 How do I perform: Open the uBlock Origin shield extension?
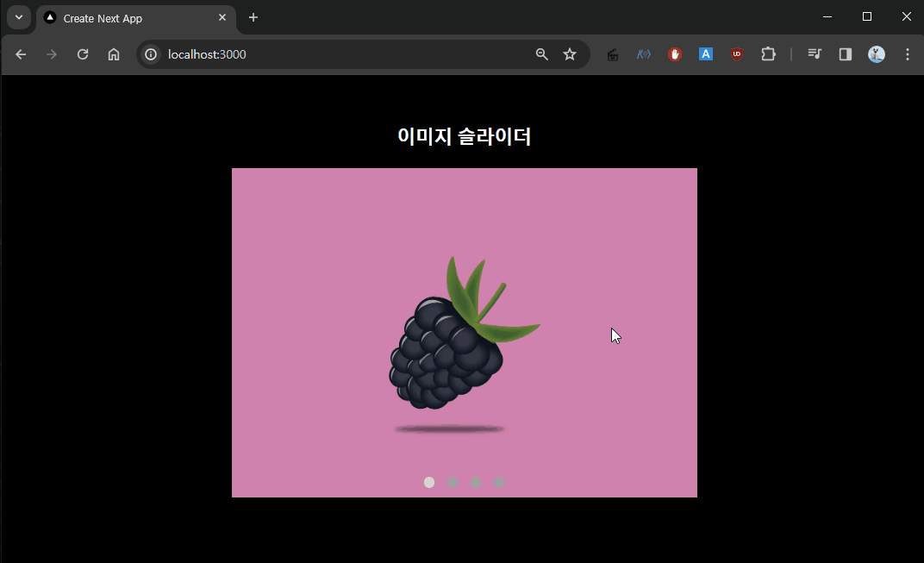click(x=737, y=54)
